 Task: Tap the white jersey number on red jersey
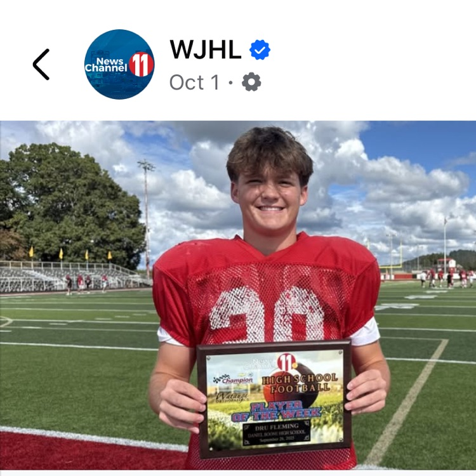pos(267,314)
